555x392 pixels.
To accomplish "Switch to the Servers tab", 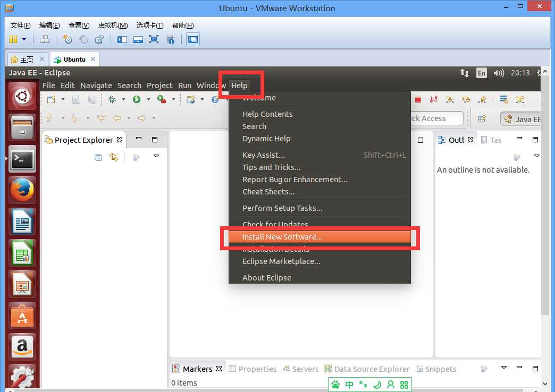I will point(301,369).
